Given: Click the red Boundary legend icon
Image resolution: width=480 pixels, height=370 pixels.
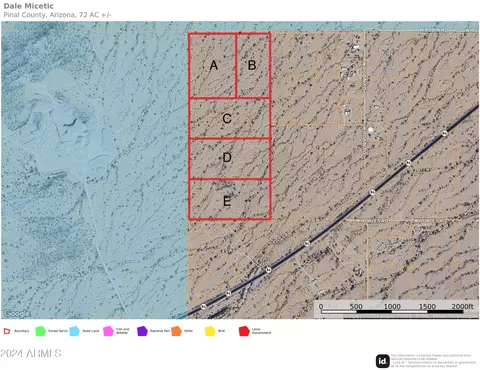Looking at the screenshot, I should 7,331.
